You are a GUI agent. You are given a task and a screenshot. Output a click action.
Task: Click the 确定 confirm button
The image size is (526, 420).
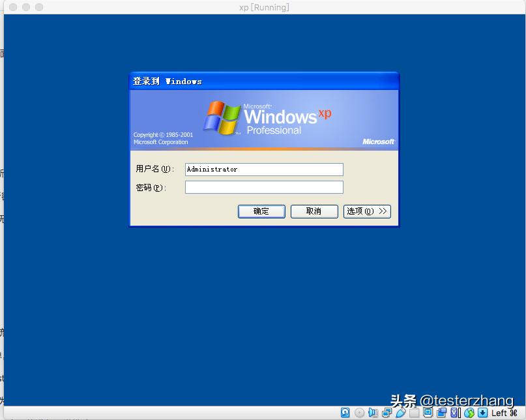[x=261, y=211]
